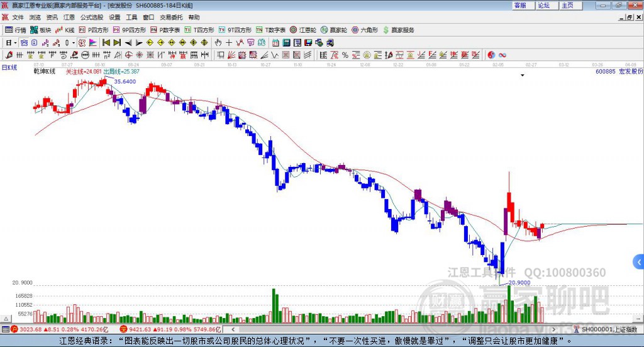
Task: Open the 公式选股 menu
Action: pyautogui.click(x=92, y=17)
